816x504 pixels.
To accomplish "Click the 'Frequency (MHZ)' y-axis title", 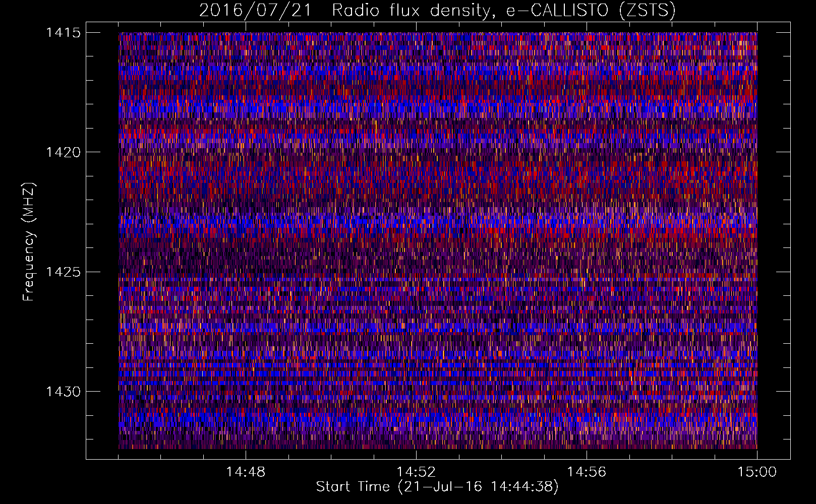I will [29, 242].
